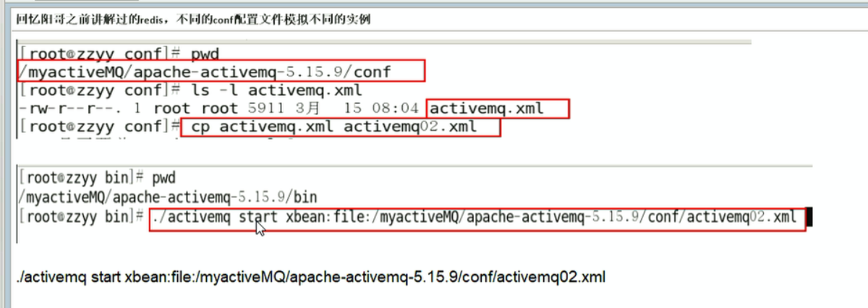Click the black terminal cursor block
Viewport: 868px width, 308px height.
point(810,218)
